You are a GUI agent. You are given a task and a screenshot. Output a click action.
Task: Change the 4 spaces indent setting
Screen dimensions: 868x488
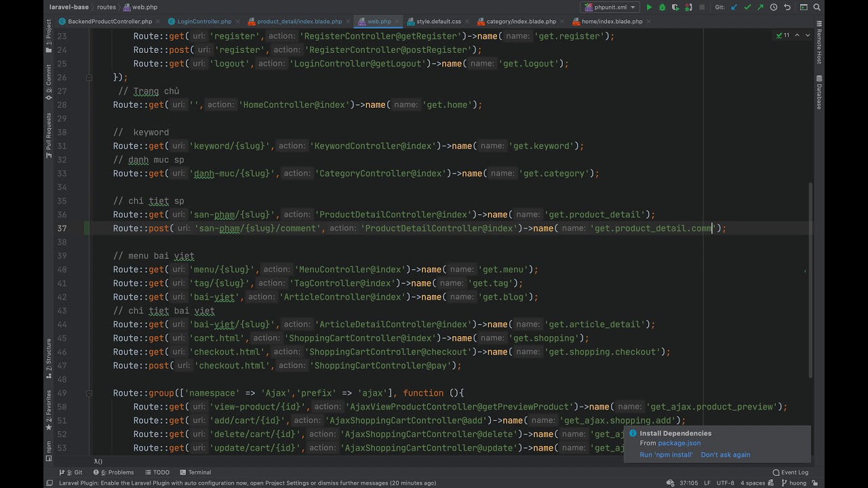[753, 483]
